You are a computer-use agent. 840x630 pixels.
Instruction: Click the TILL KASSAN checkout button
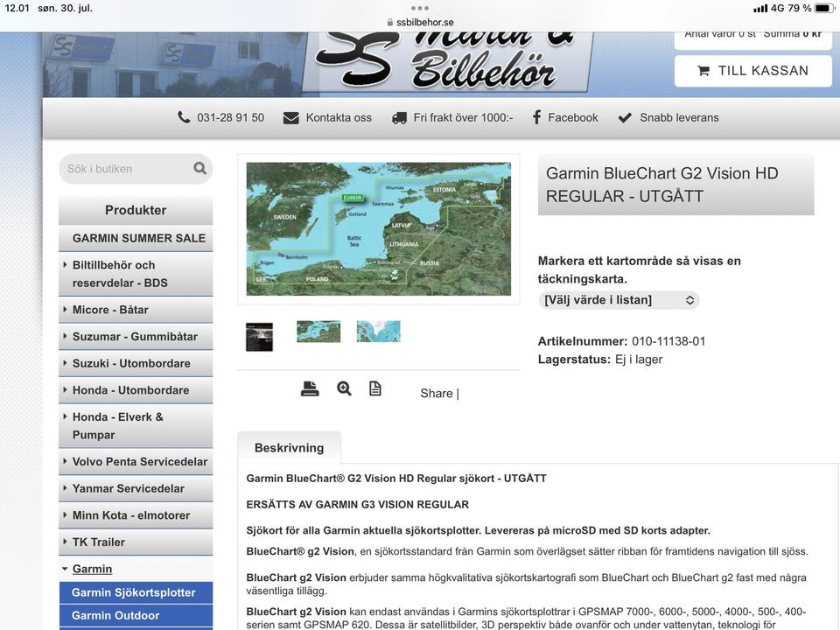coord(753,71)
